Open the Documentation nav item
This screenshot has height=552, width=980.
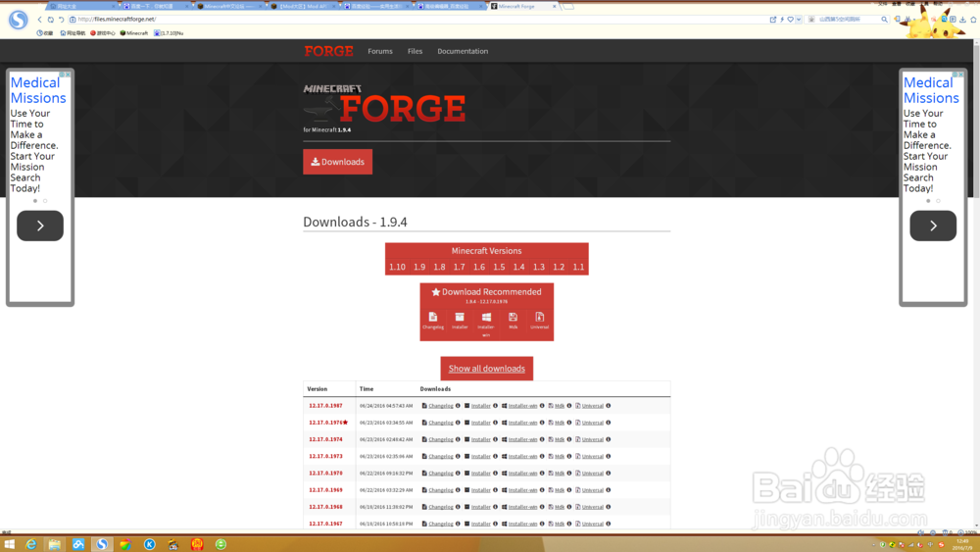[x=463, y=51]
